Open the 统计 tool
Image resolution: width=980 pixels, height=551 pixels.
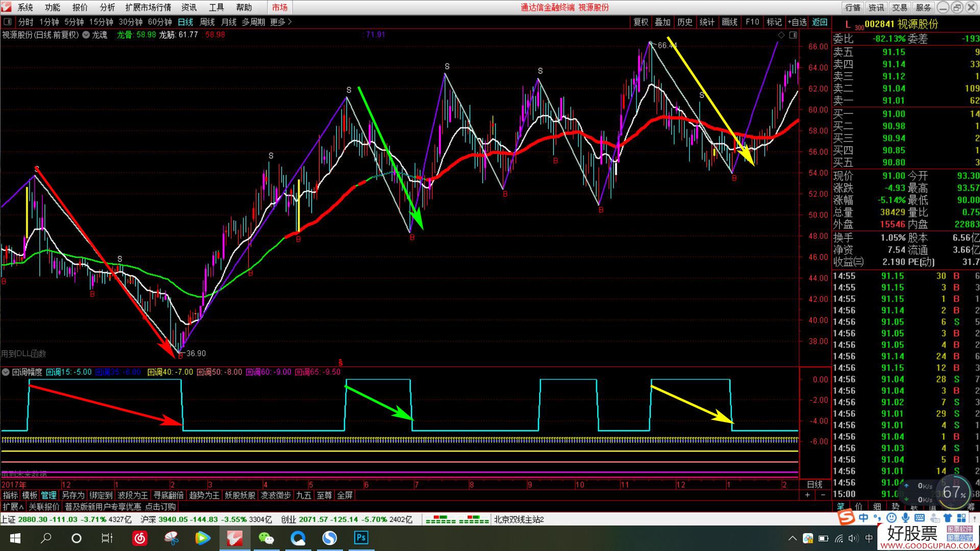pos(707,22)
